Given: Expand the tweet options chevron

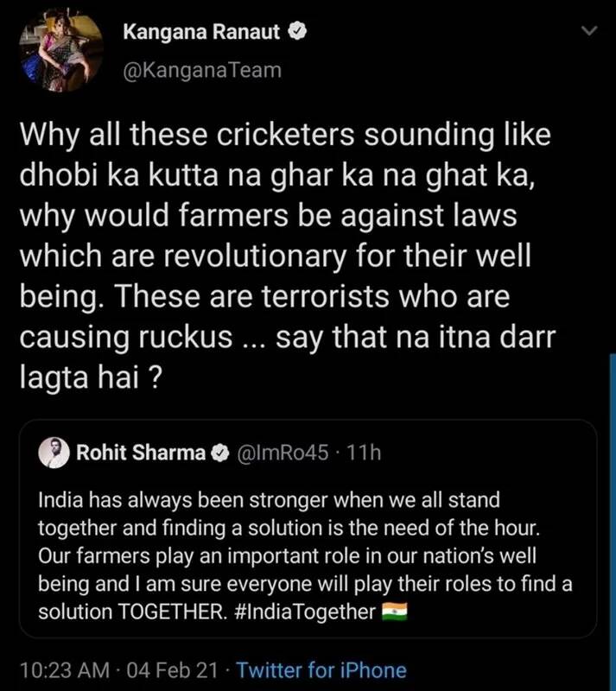Looking at the screenshot, I should click(590, 32).
